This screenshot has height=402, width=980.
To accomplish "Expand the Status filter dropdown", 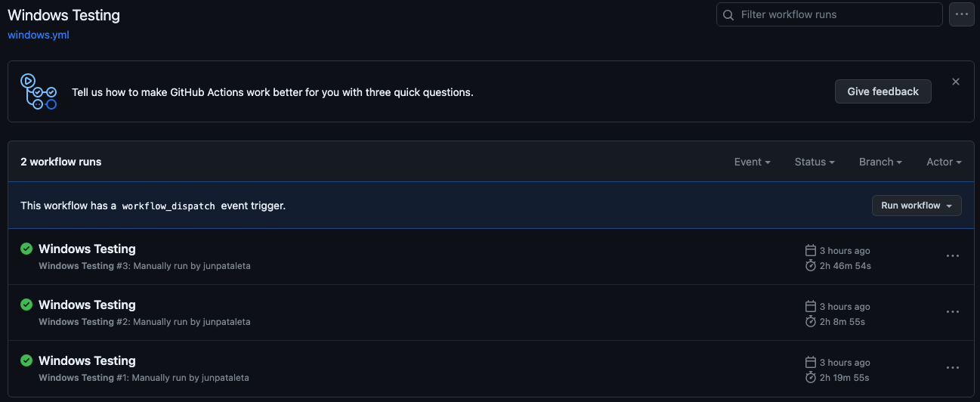I will coord(815,162).
